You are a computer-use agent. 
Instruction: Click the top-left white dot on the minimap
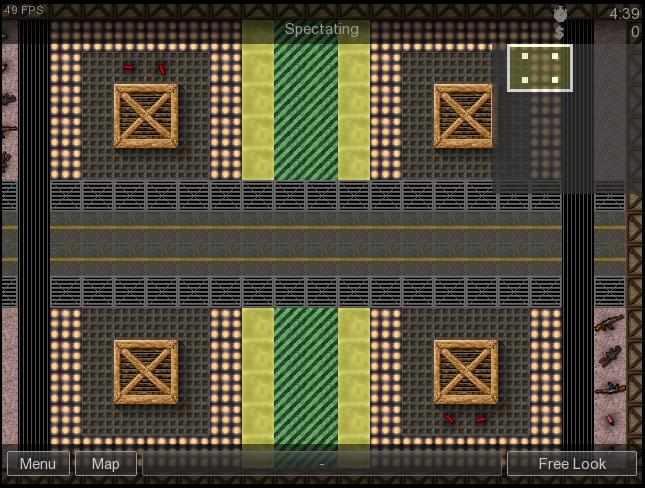point(525,56)
